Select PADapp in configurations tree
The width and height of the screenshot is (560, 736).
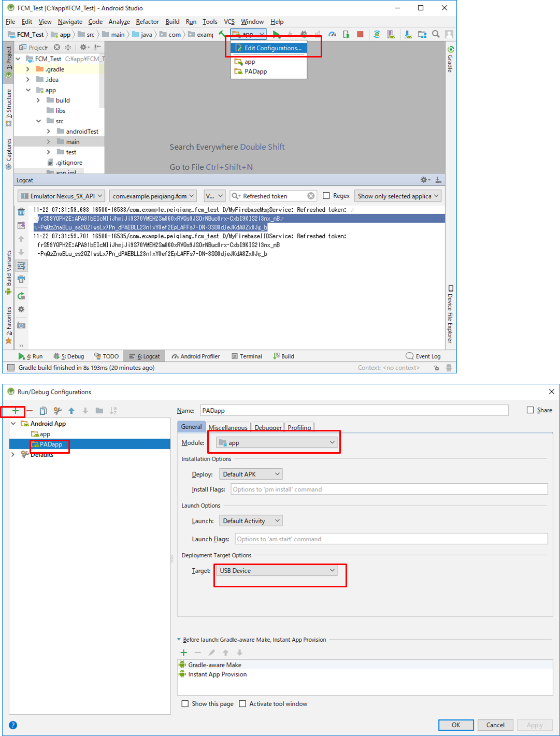tap(51, 444)
